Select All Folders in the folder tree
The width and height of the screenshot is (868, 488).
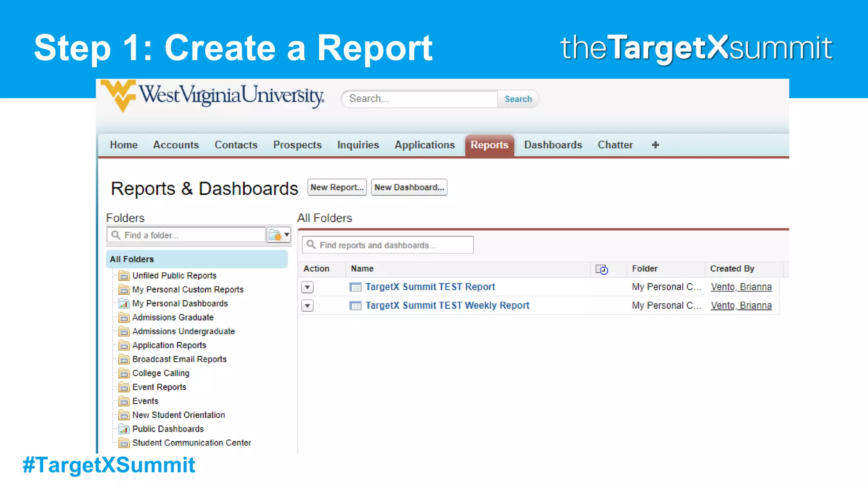click(197, 259)
